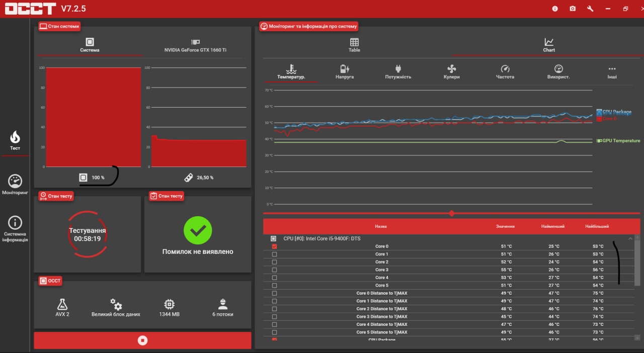Click the gauge Використ. icon
Screen dimensions: 644x353
coord(558,68)
